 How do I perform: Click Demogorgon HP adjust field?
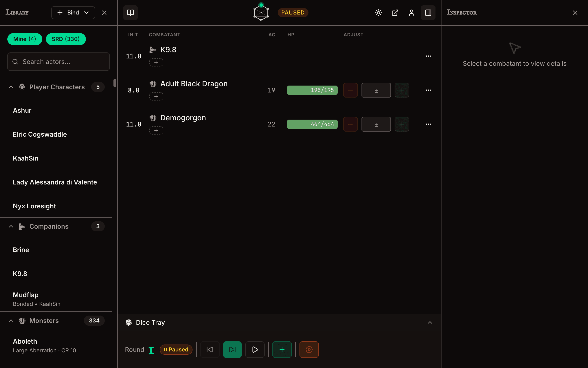click(x=376, y=124)
